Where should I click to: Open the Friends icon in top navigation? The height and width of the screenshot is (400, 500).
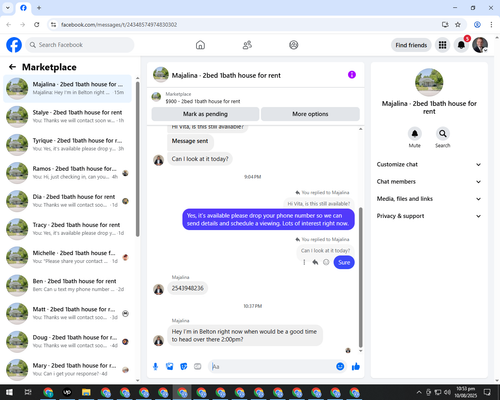point(247,45)
